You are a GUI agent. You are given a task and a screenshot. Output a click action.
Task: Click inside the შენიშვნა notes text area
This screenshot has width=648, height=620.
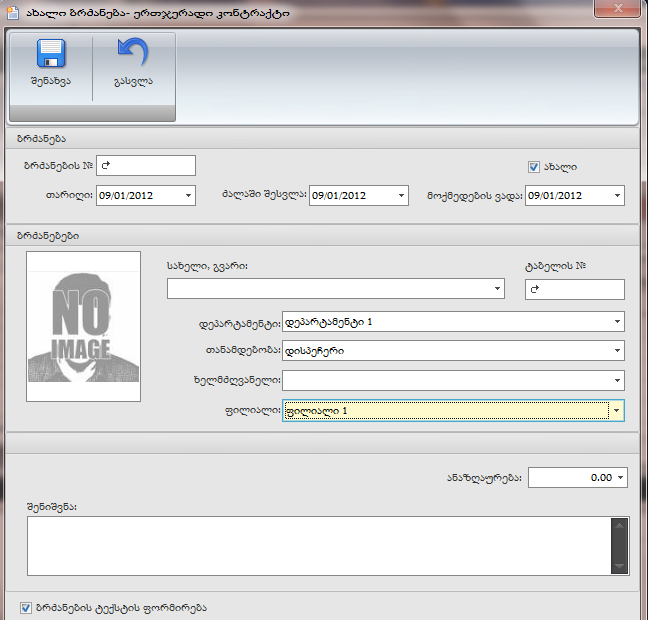[318, 546]
